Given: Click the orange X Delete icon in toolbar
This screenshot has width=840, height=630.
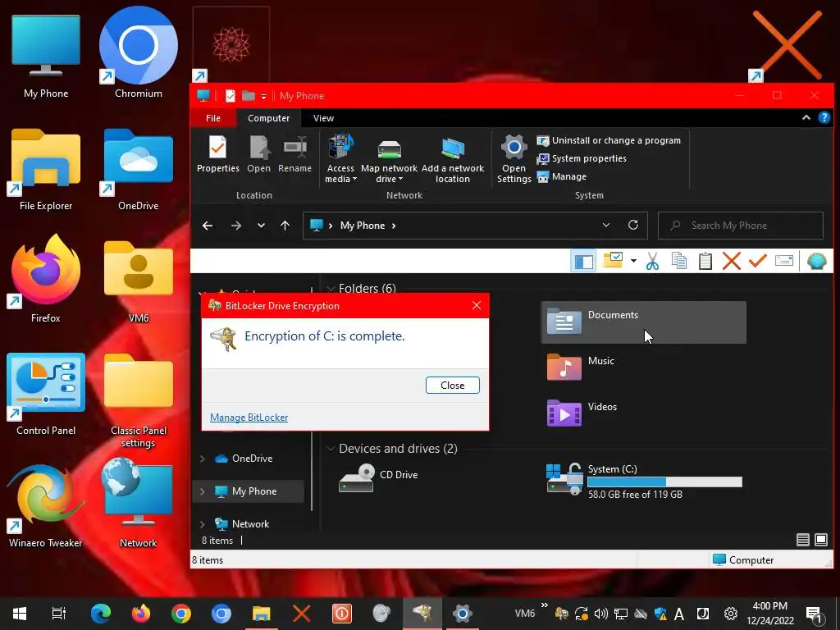Looking at the screenshot, I should [x=731, y=261].
